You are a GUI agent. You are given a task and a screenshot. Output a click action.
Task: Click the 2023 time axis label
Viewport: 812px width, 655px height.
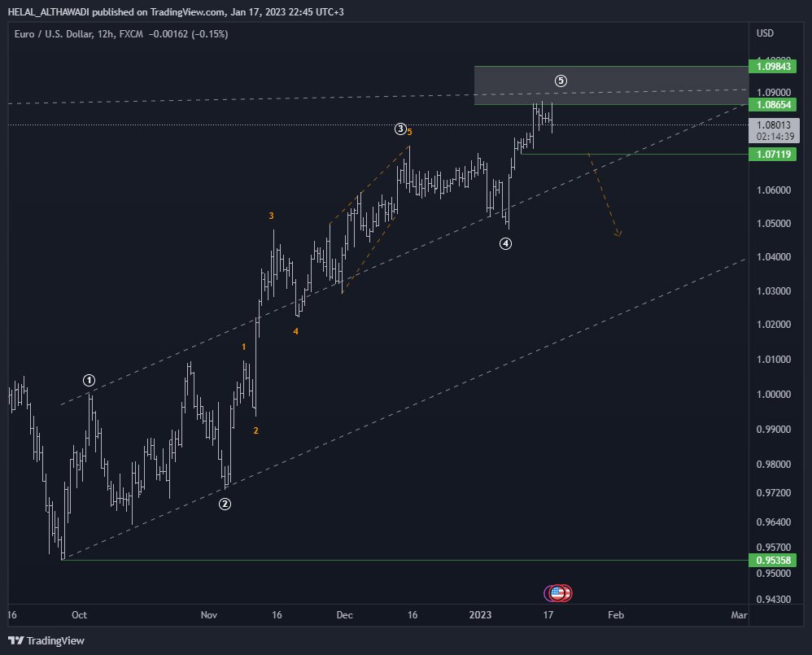tap(480, 615)
